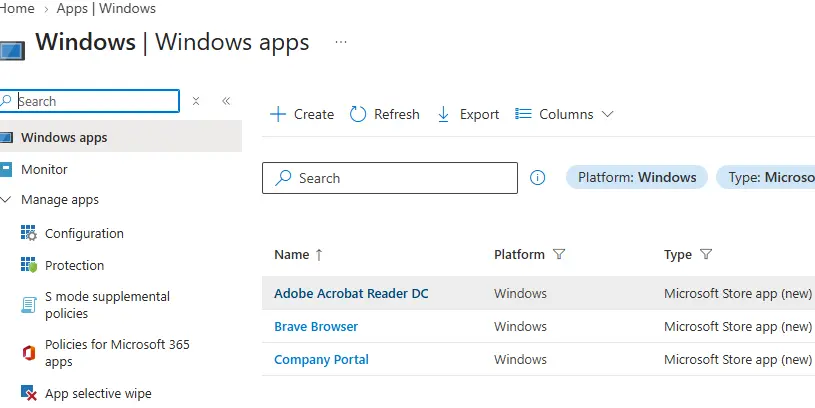Click the Platform: Windows filter pill
Image resolution: width=815 pixels, height=408 pixels.
coord(637,177)
